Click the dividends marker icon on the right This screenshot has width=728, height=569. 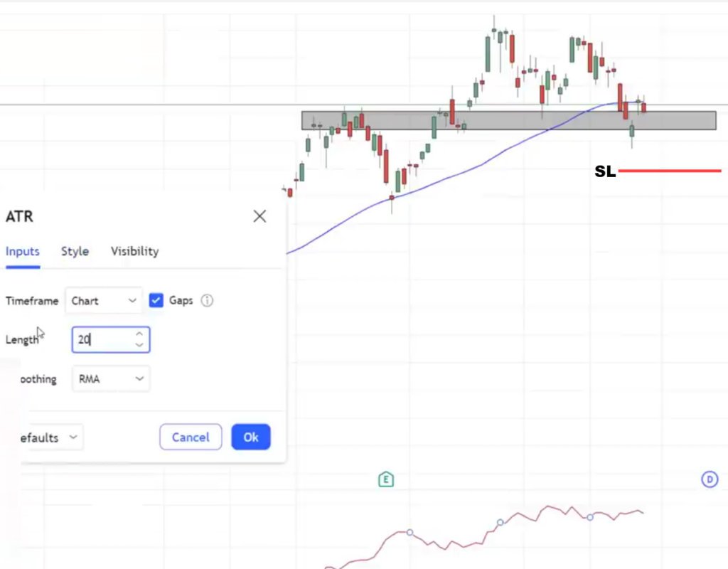pos(710,479)
